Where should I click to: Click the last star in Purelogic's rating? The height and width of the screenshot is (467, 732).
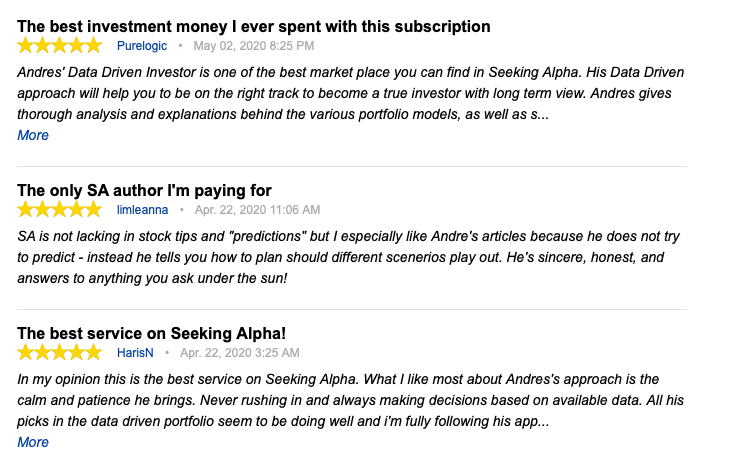[x=93, y=46]
